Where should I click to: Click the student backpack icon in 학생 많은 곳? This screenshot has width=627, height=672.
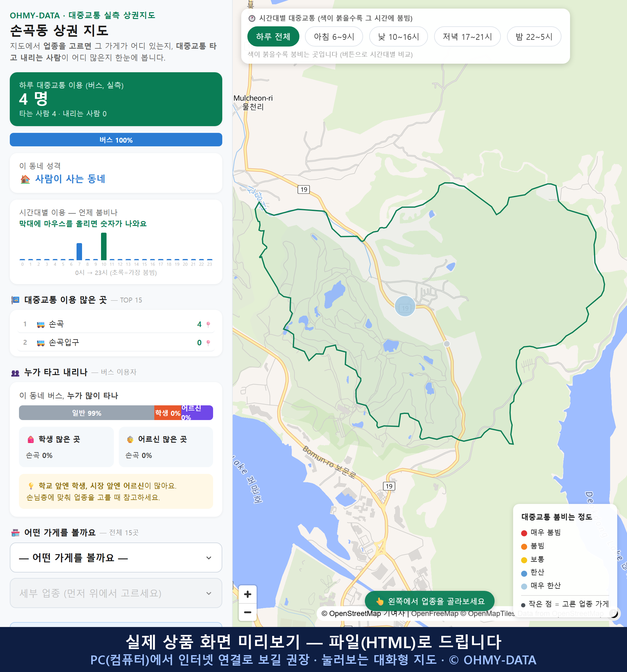click(31, 439)
